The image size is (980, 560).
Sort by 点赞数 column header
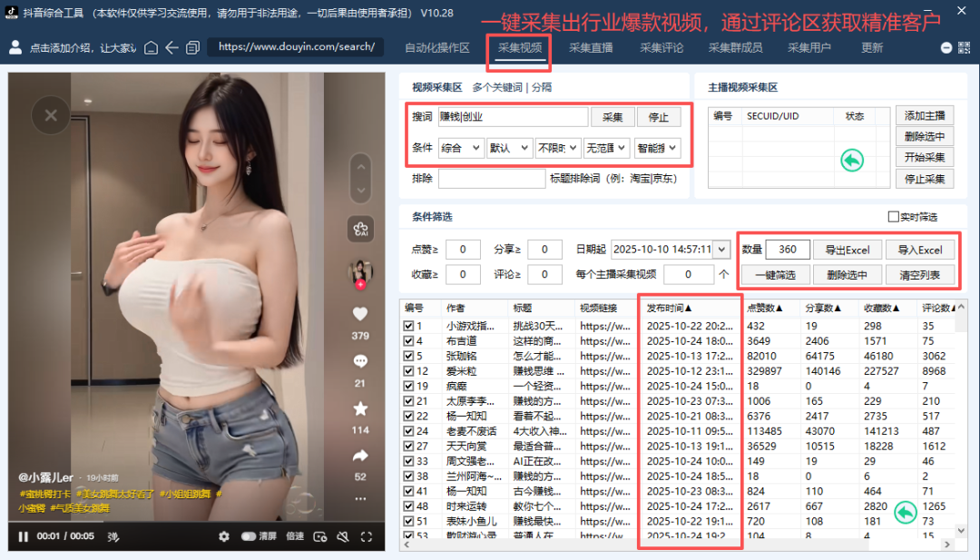point(764,308)
